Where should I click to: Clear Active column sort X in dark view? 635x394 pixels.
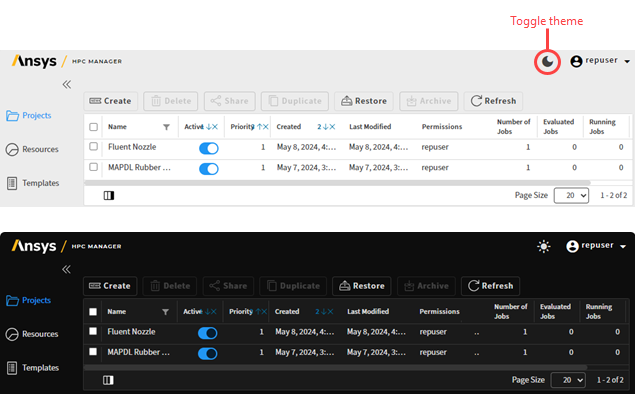[214, 311]
